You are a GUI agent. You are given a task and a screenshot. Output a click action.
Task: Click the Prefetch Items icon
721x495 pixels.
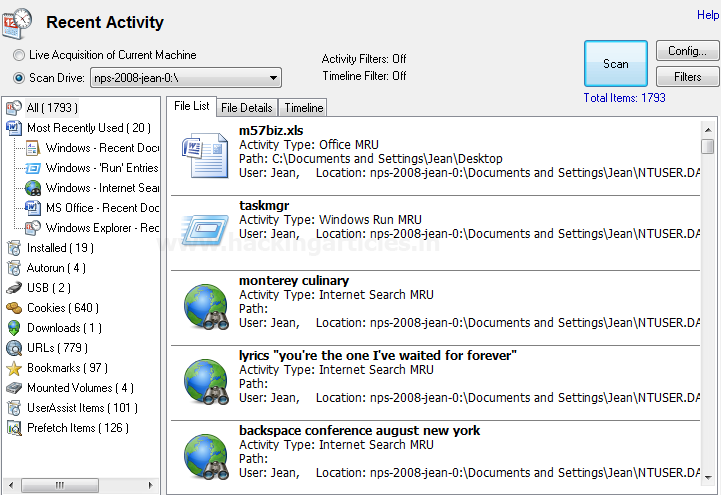tap(14, 428)
